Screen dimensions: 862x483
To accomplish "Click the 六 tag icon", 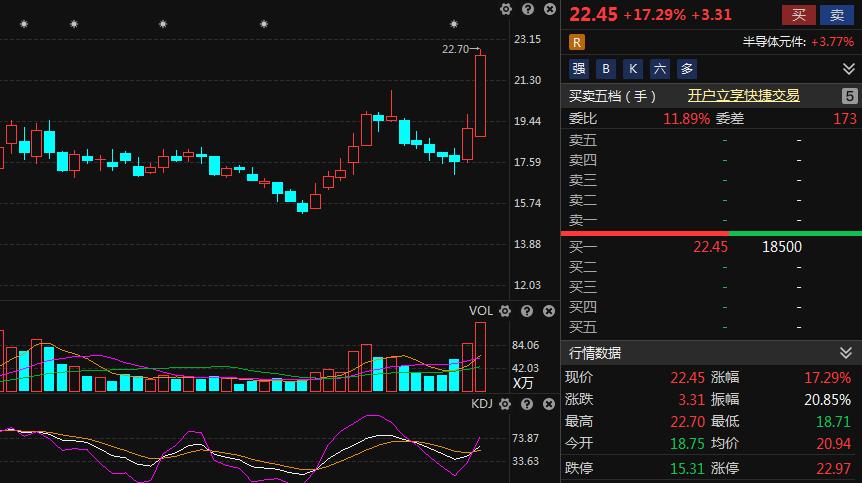I will pos(660,69).
